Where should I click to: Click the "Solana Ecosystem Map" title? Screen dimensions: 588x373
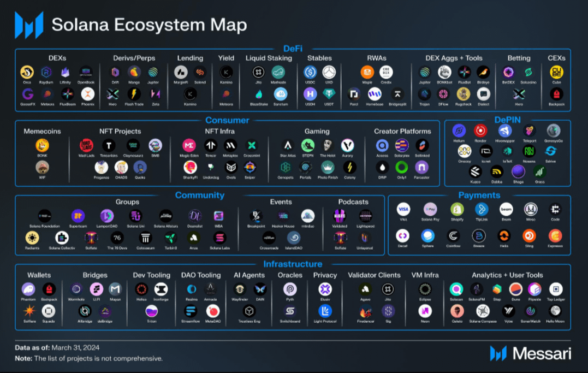pos(149,25)
